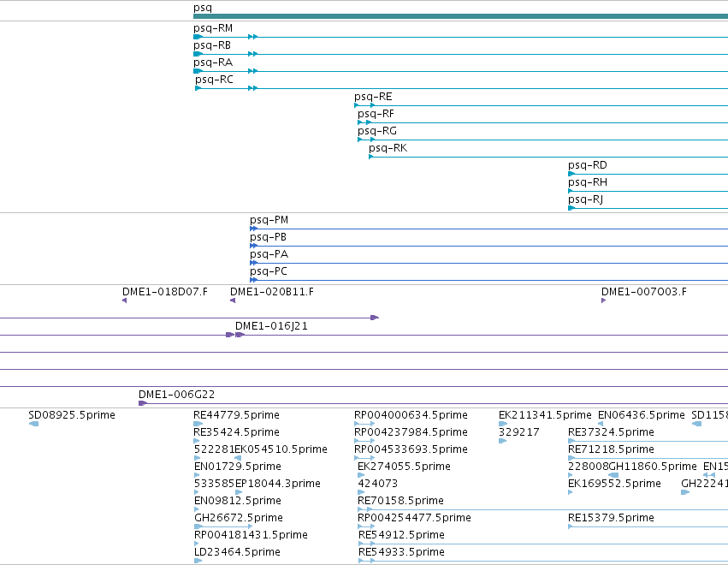This screenshot has width=728, height=565.
Task: Click the RE44779.5prime arrow glyph
Action: click(198, 424)
